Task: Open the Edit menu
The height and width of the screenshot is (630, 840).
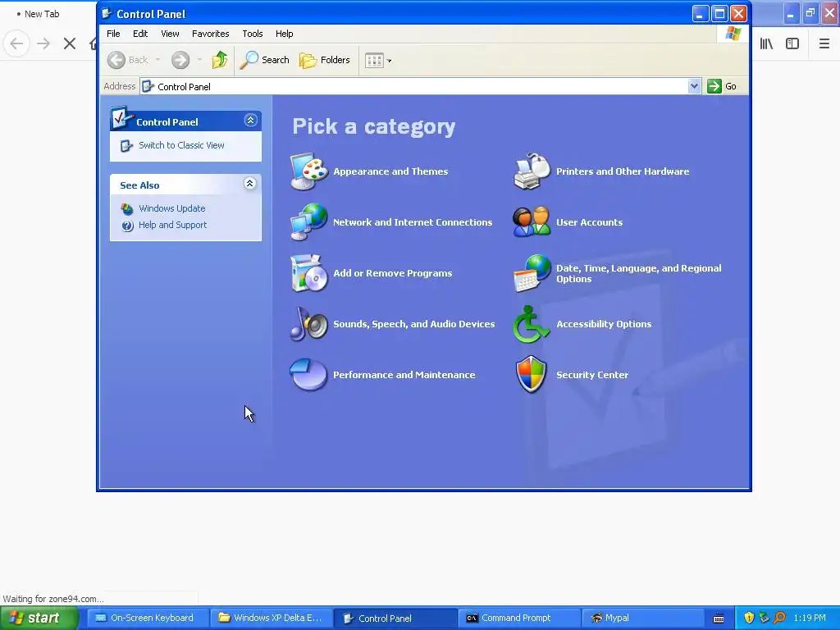Action: (140, 34)
